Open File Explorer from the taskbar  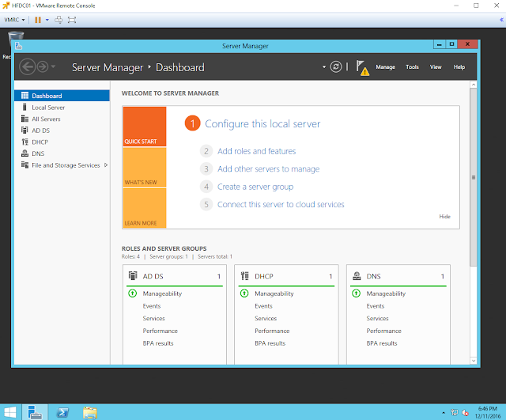tap(89, 412)
